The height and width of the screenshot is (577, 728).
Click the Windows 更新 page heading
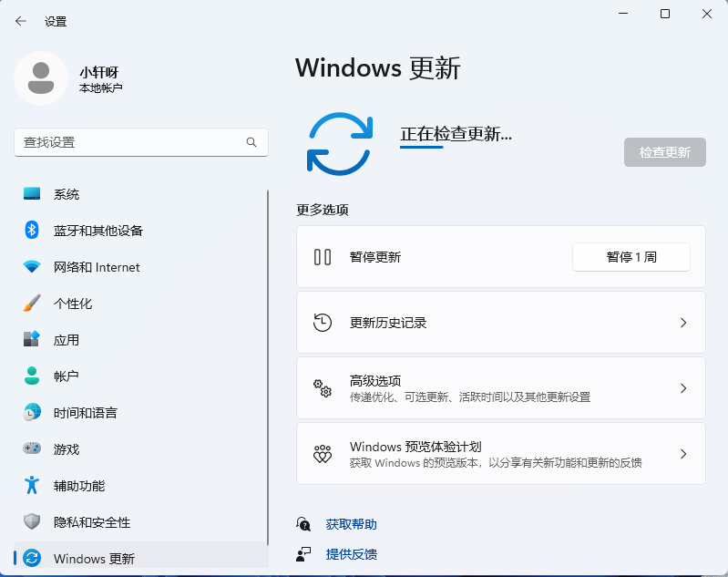(378, 67)
